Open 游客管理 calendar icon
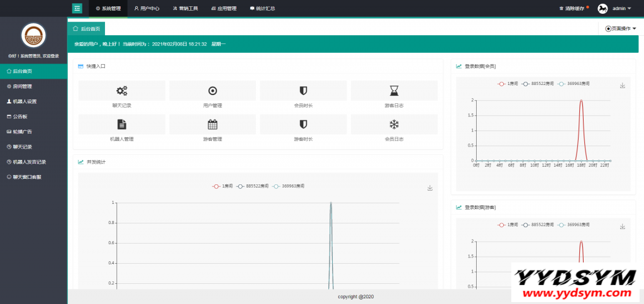Image resolution: width=644 pixels, height=304 pixels. pos(213,124)
